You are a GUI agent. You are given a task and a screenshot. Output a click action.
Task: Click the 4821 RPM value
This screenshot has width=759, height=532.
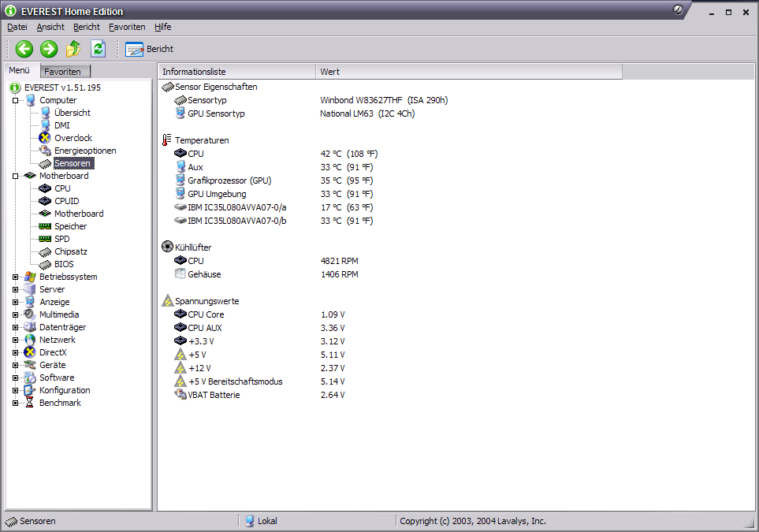pyautogui.click(x=340, y=261)
